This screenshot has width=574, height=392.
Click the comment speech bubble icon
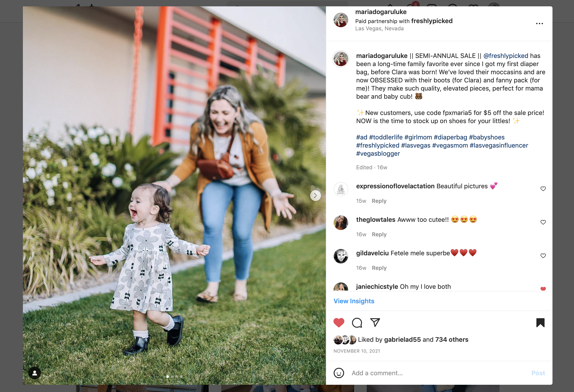pos(357,323)
